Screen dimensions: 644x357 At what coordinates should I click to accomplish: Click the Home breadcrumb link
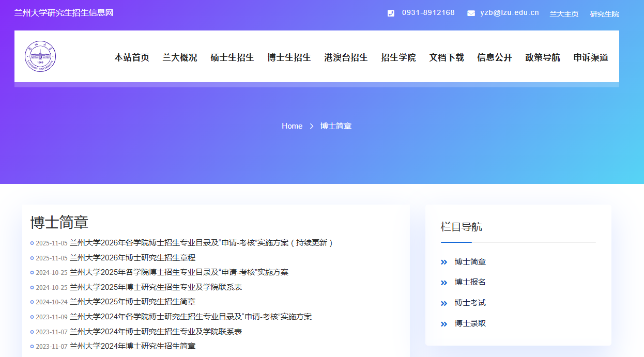click(x=292, y=126)
